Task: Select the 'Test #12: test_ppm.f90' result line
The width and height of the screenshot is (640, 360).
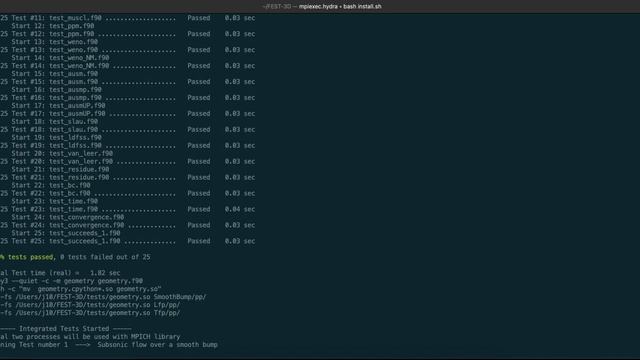Action: (128, 34)
